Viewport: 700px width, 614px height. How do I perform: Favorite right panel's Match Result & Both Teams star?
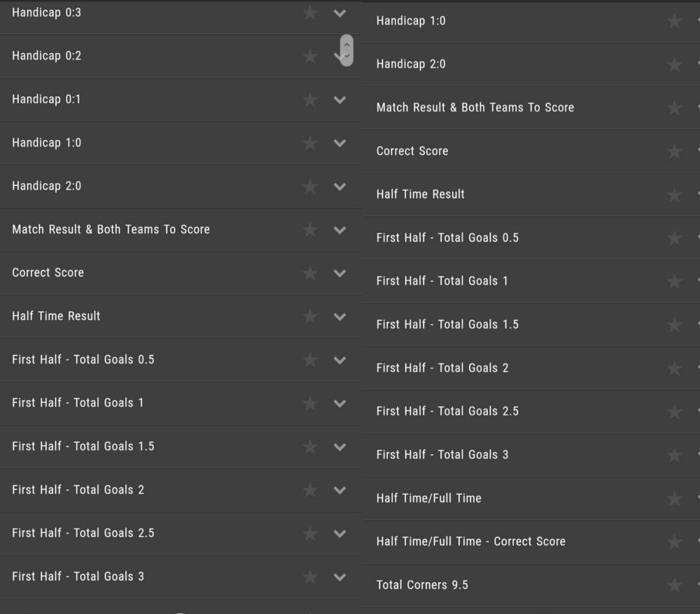point(674,108)
